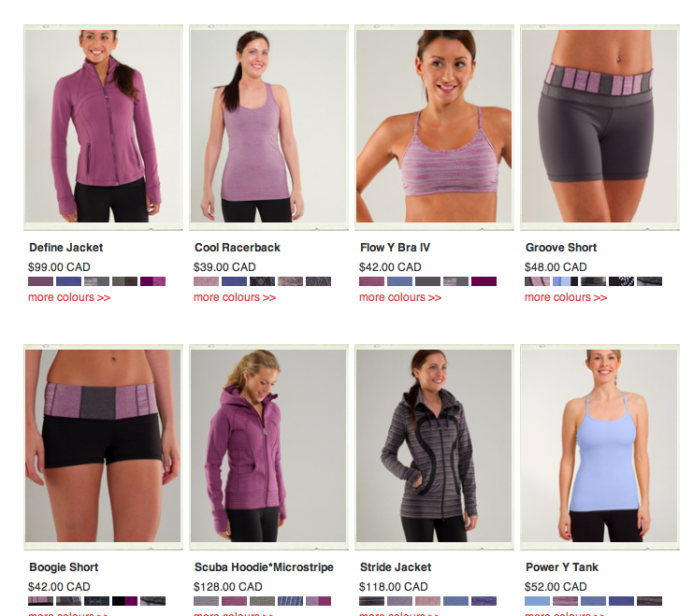Open the Flow Y Bra IV product image

tap(434, 126)
